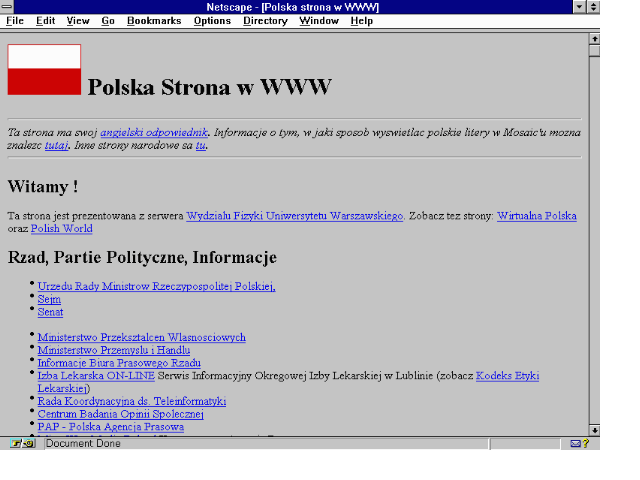Open Urzedu Rady Ministrow Rzeczypospolitej Polskiej link
The height and width of the screenshot is (480, 640).
pos(157,287)
